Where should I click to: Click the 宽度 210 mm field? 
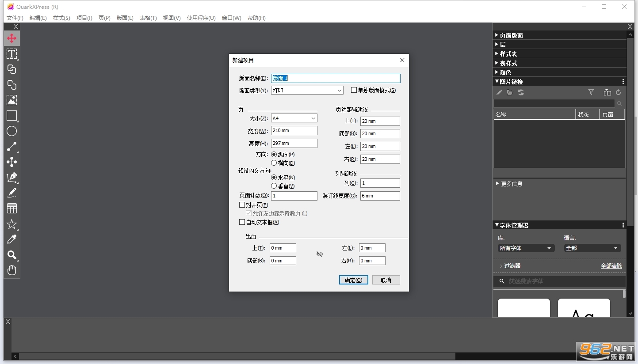(x=294, y=131)
